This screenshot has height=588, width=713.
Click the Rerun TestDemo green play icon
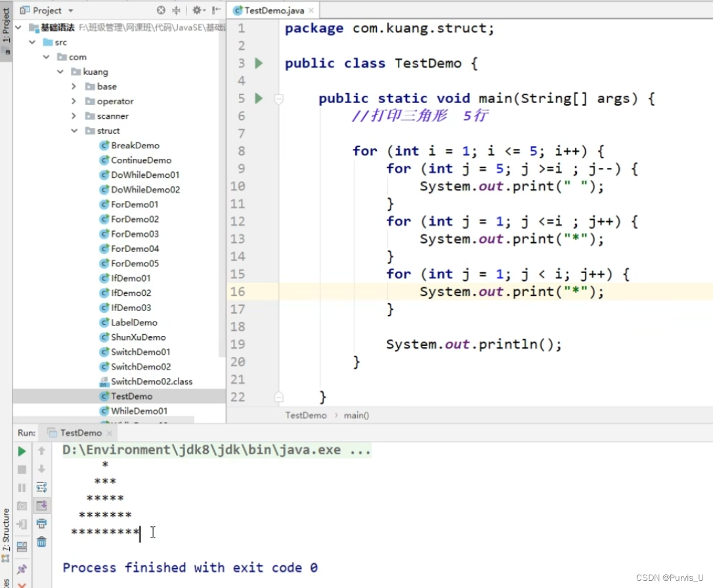[x=22, y=451]
